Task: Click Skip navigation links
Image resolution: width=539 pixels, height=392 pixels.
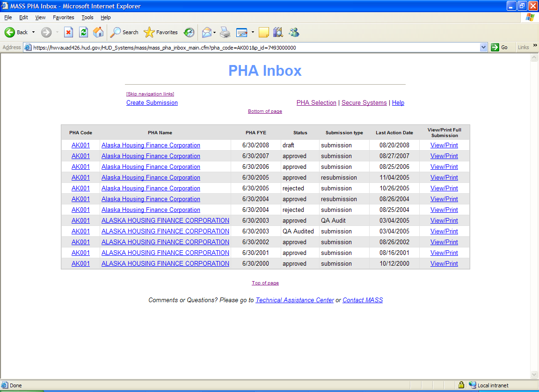Action: click(150, 94)
